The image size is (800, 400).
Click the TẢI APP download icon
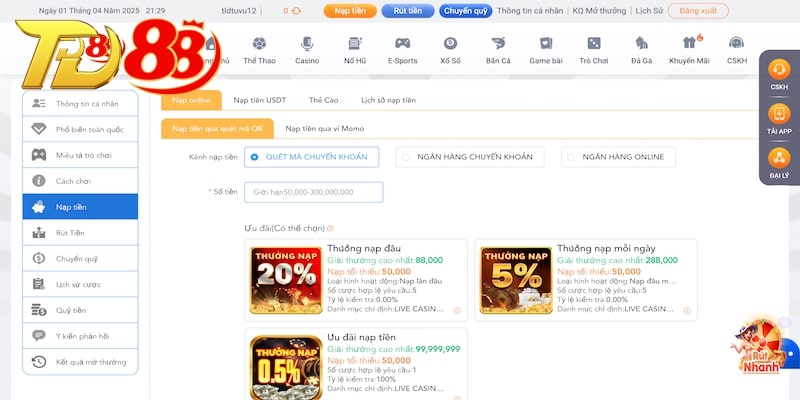coord(779,115)
